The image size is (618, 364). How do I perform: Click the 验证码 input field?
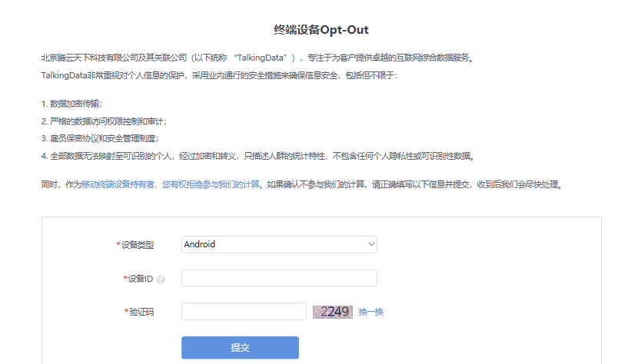(244, 312)
